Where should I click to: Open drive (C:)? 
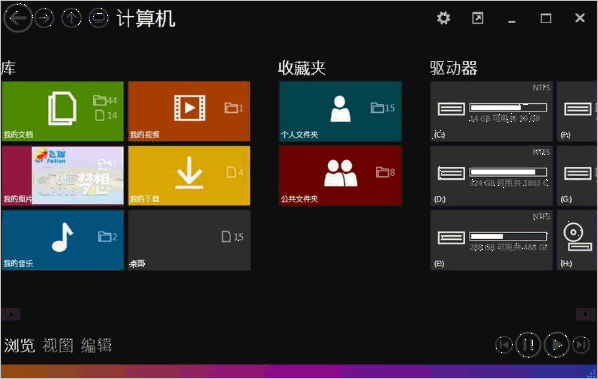(492, 111)
